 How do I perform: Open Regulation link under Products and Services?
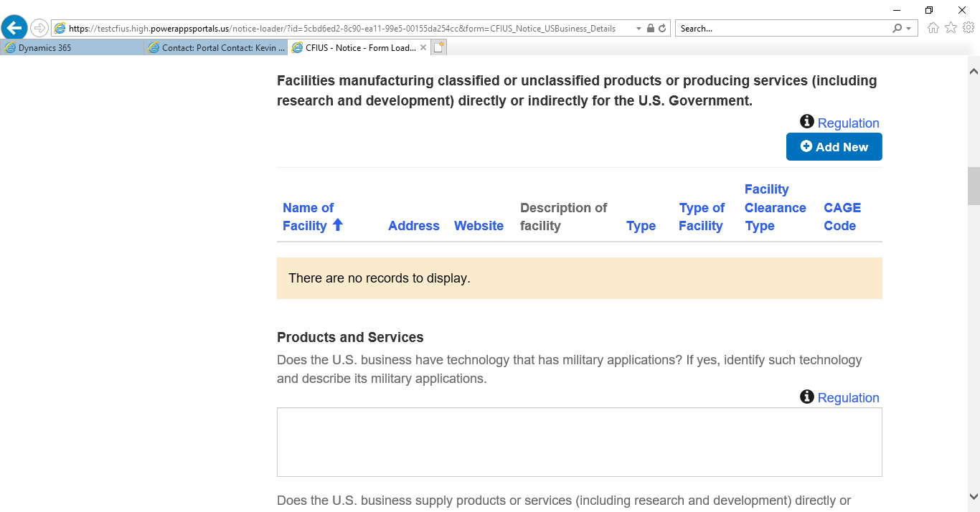tap(848, 398)
